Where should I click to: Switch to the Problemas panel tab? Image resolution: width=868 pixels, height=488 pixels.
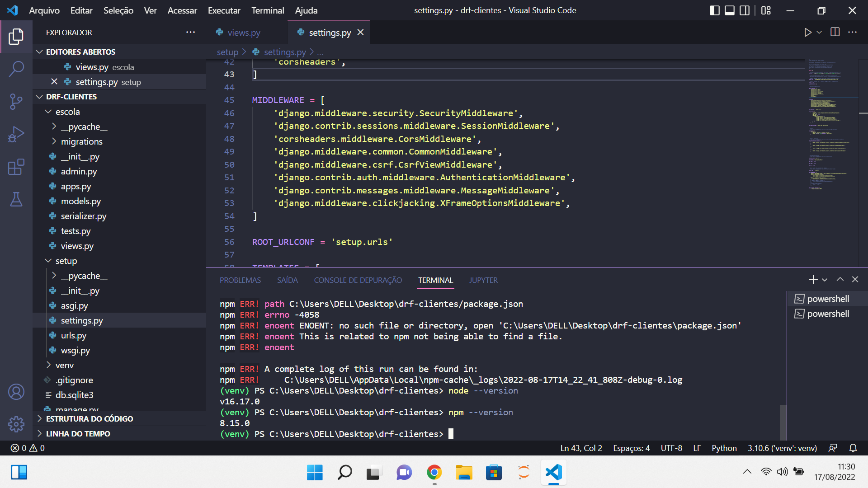(x=241, y=280)
